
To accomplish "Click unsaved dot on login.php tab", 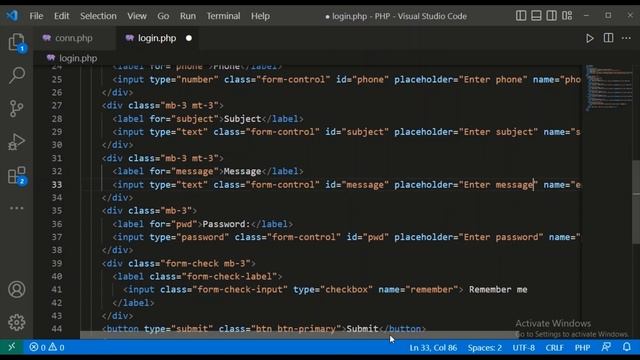I will point(189,38).
